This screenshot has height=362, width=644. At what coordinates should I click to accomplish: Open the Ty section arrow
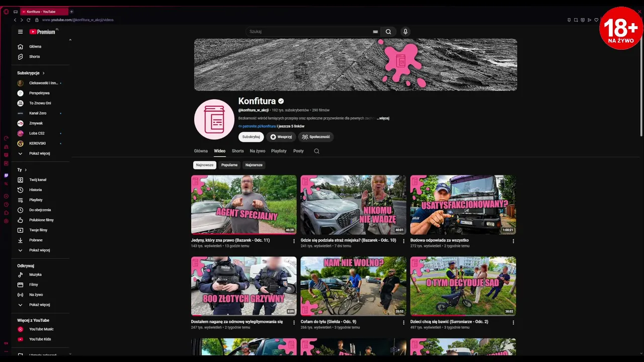click(x=26, y=170)
